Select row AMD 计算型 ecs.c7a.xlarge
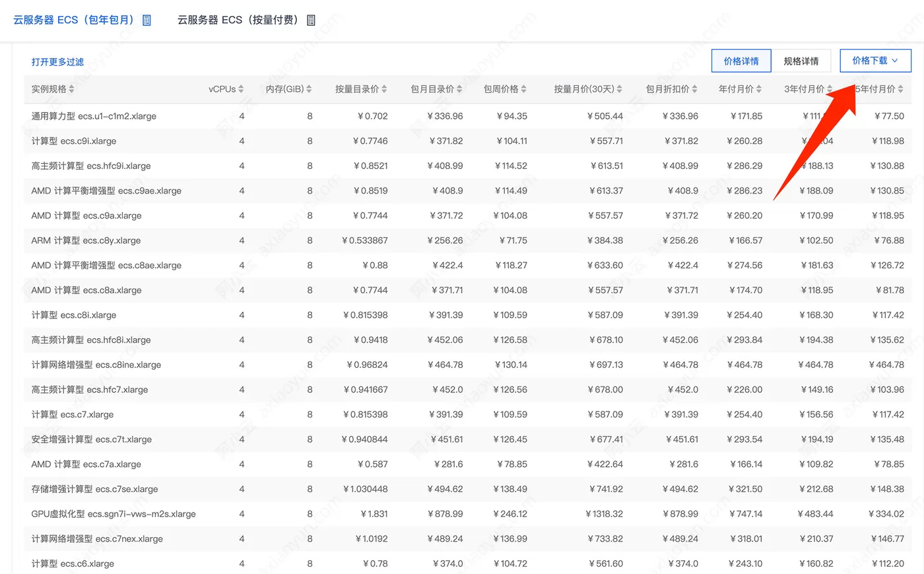The width and height of the screenshot is (924, 574). pos(467,464)
